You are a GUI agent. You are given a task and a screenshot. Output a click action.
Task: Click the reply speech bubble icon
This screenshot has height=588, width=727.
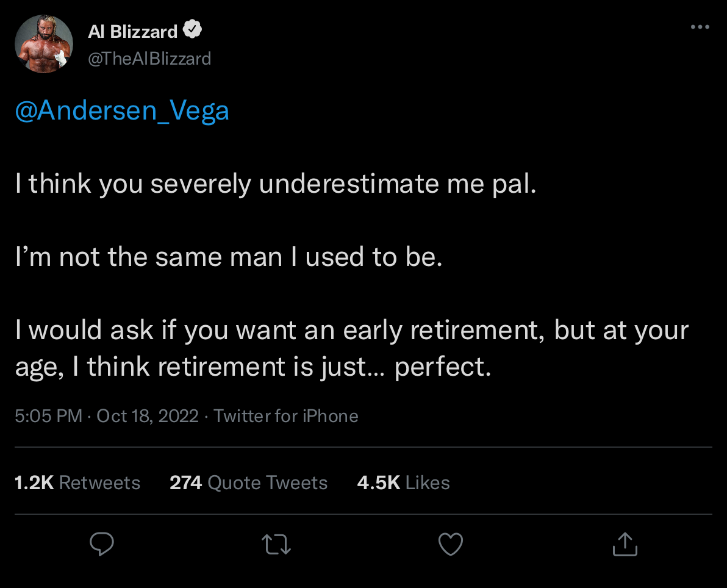[102, 543]
